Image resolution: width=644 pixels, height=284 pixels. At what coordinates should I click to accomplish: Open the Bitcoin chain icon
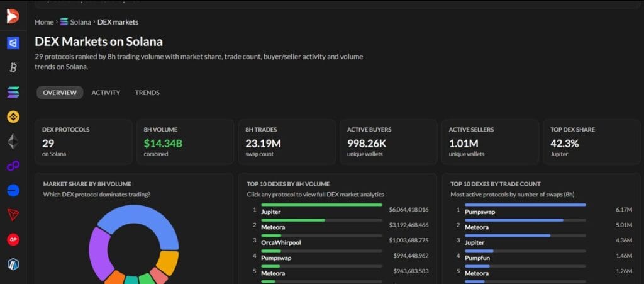(13, 67)
